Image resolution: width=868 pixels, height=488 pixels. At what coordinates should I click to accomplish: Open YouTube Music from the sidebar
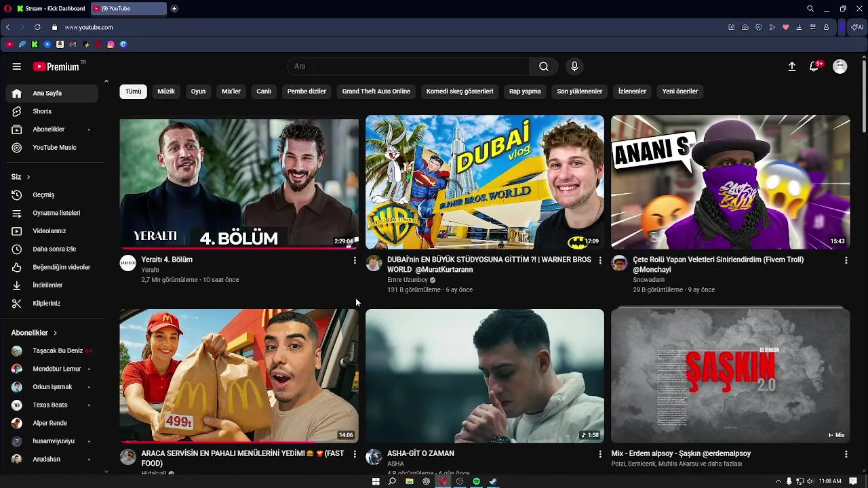coord(52,148)
